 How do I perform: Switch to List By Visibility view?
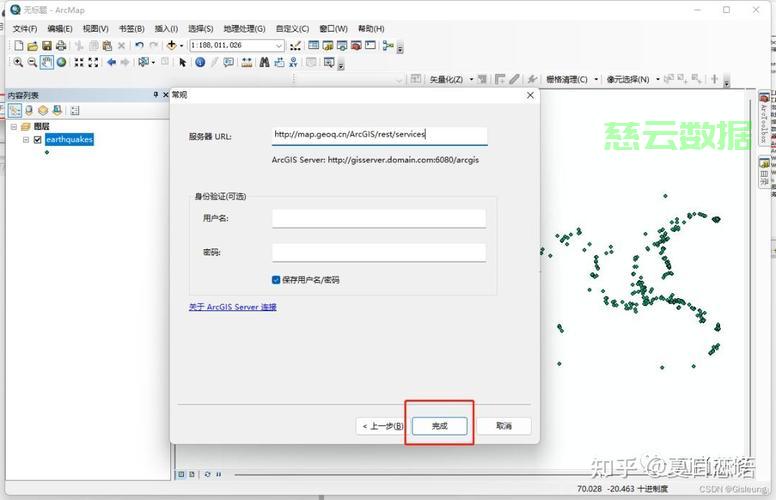[43, 110]
